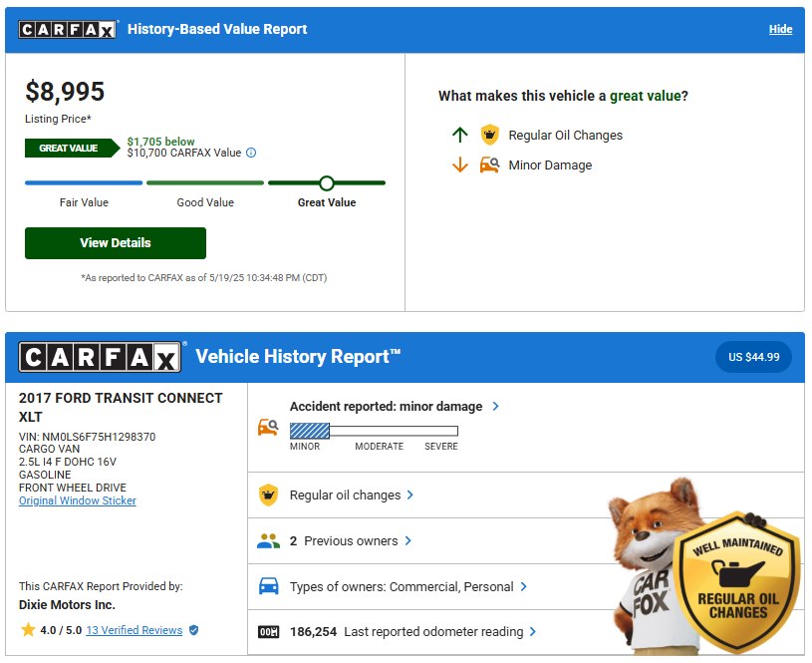Click 'Vehicle History Report' header title
This screenshot has height=663, width=812.
(298, 357)
